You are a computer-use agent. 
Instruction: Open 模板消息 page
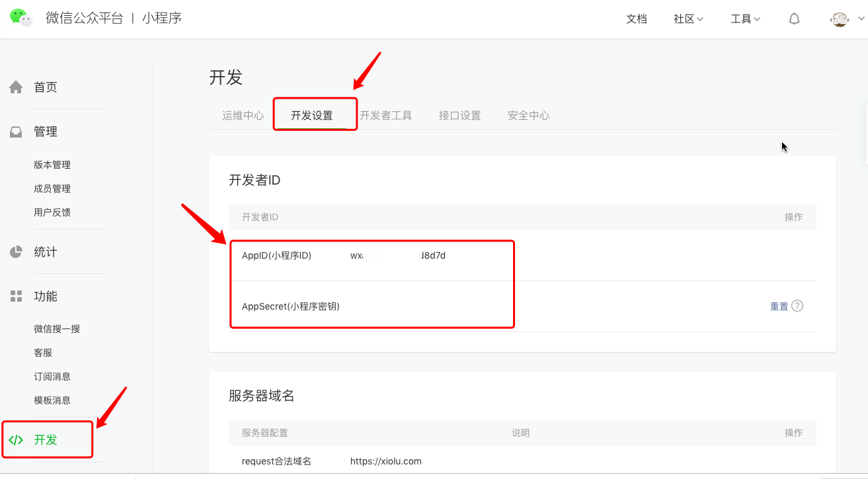[52, 400]
